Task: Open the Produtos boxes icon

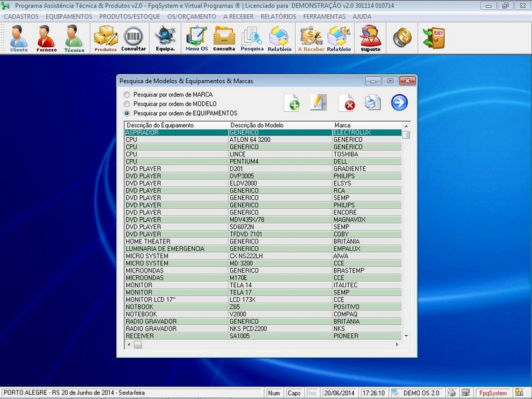Action: pyautogui.click(x=106, y=39)
